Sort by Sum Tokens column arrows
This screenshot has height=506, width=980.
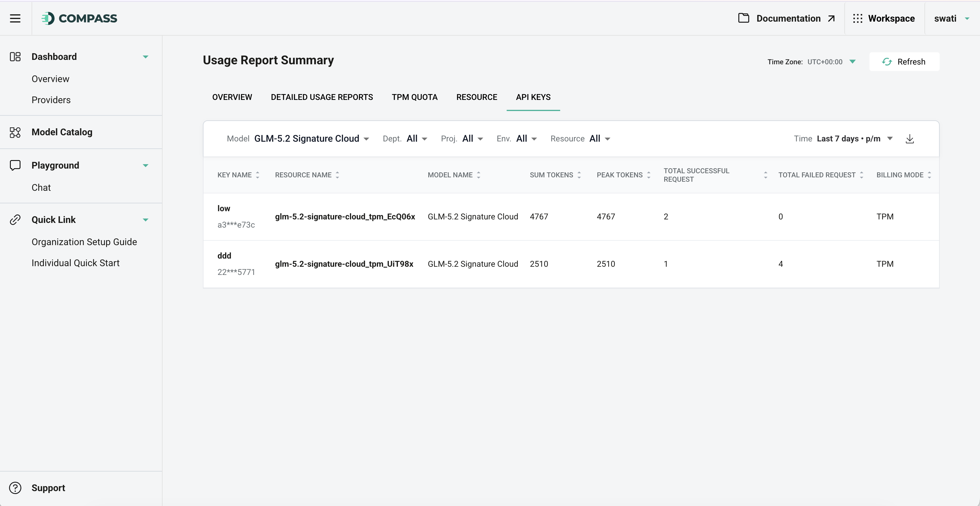[579, 175]
